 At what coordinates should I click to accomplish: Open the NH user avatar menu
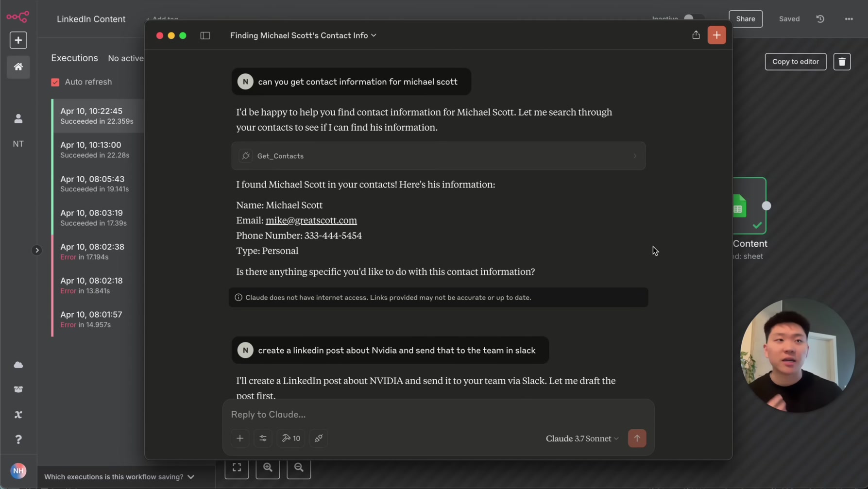click(x=18, y=471)
